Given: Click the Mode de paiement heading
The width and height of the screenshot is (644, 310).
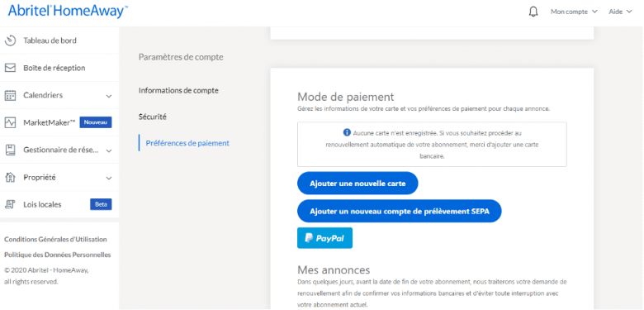Looking at the screenshot, I should click(x=345, y=97).
